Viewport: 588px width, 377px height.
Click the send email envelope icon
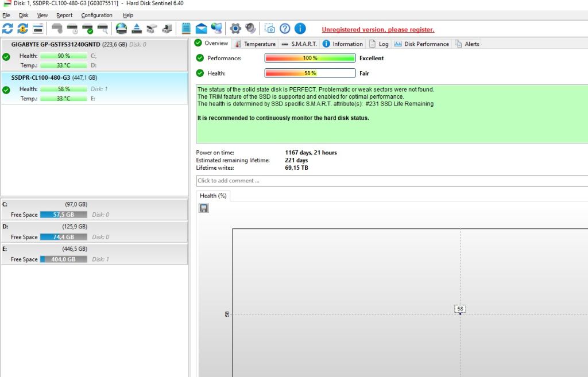[x=201, y=29]
